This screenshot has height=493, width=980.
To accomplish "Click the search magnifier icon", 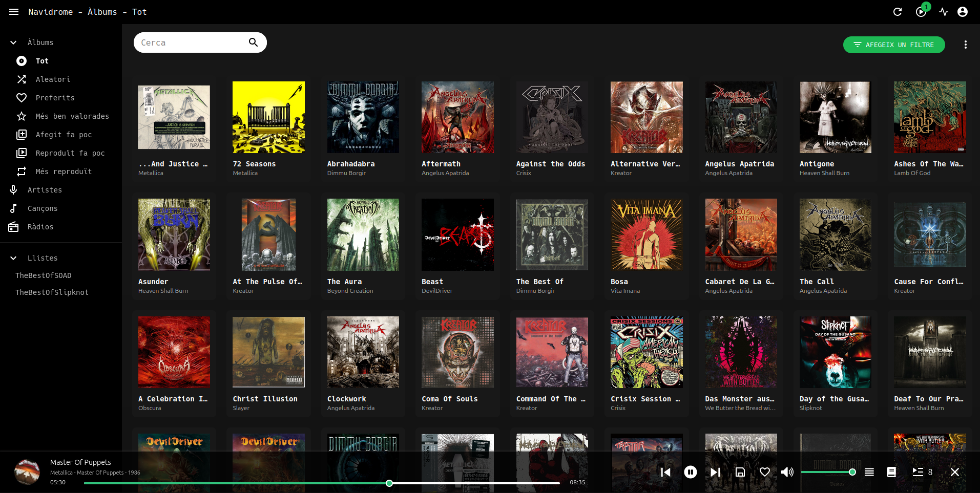I will point(253,42).
